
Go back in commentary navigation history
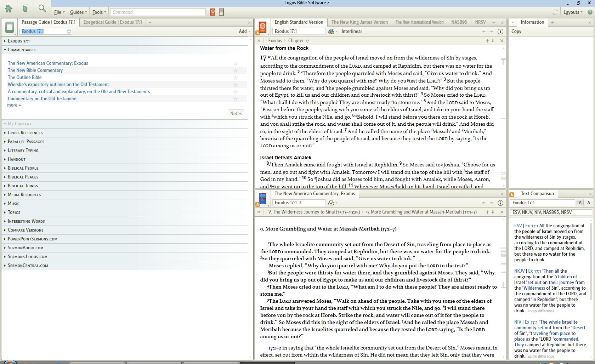click(484, 203)
